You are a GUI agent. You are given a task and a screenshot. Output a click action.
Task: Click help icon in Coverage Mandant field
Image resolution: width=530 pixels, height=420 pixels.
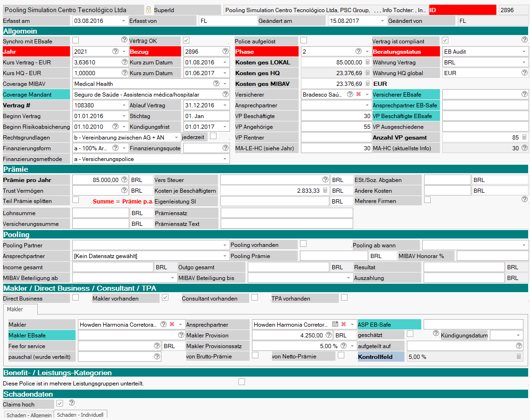pyautogui.click(x=225, y=94)
